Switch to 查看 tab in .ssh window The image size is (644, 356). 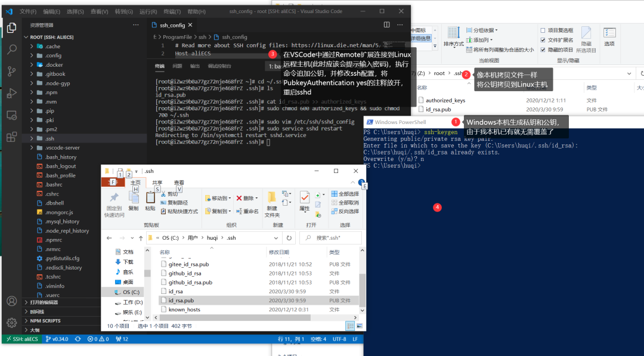179,182
